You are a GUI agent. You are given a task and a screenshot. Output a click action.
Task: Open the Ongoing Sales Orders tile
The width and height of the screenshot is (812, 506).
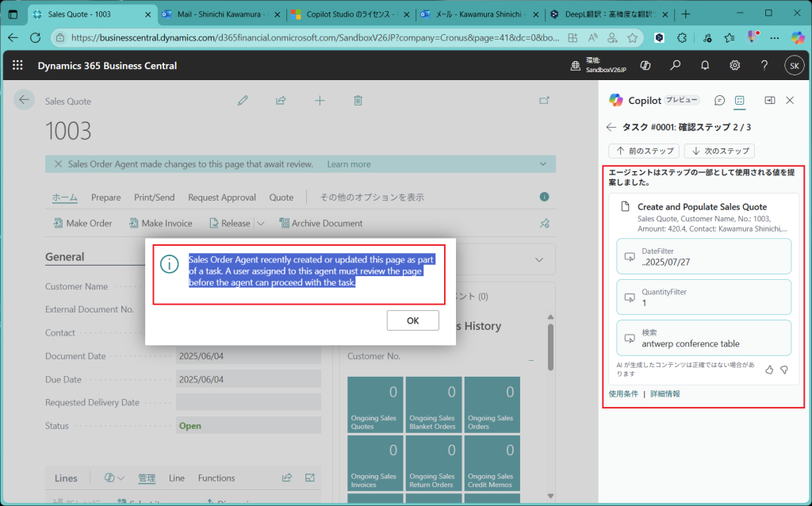[x=492, y=404]
